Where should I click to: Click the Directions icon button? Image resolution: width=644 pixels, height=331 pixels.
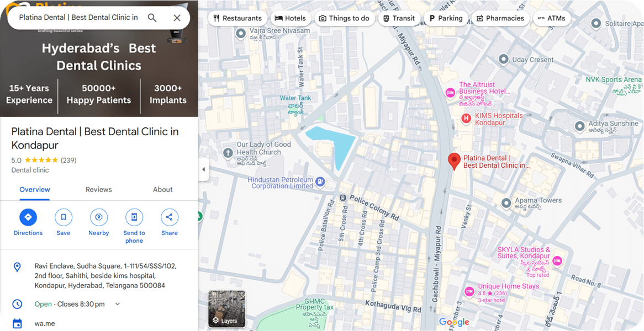pos(28,217)
